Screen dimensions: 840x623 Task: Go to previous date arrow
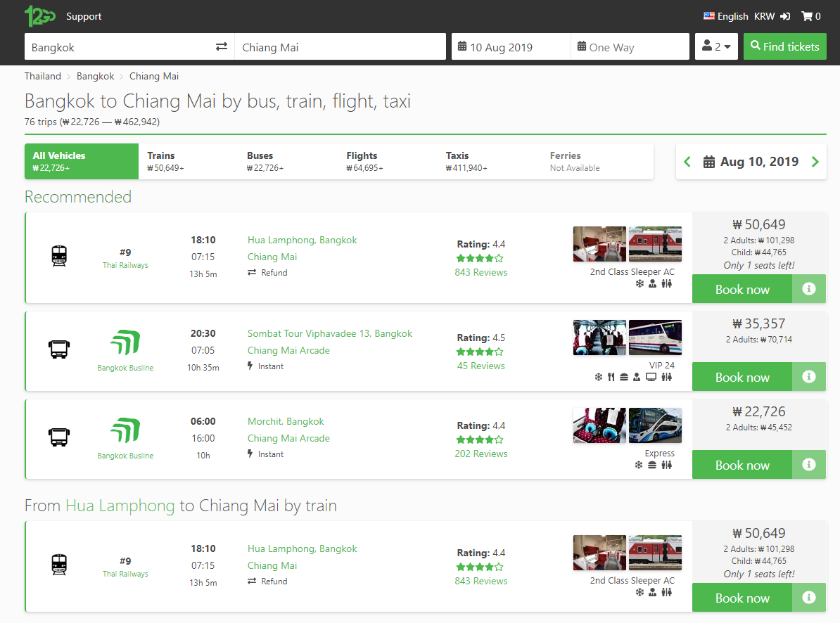click(x=687, y=162)
